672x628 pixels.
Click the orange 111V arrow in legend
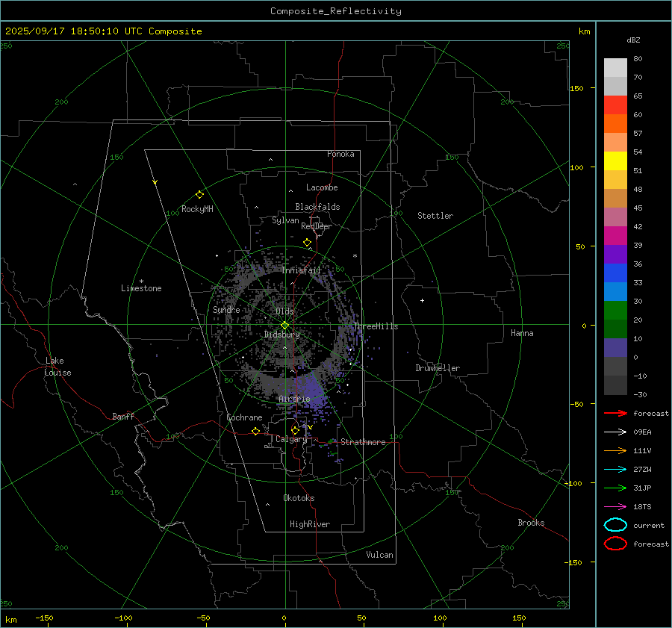tap(615, 450)
